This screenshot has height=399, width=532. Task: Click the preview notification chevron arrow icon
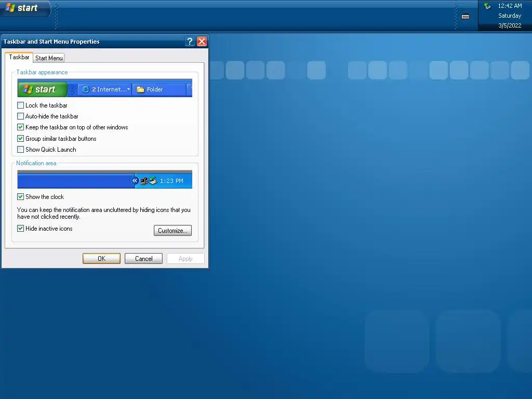click(135, 180)
